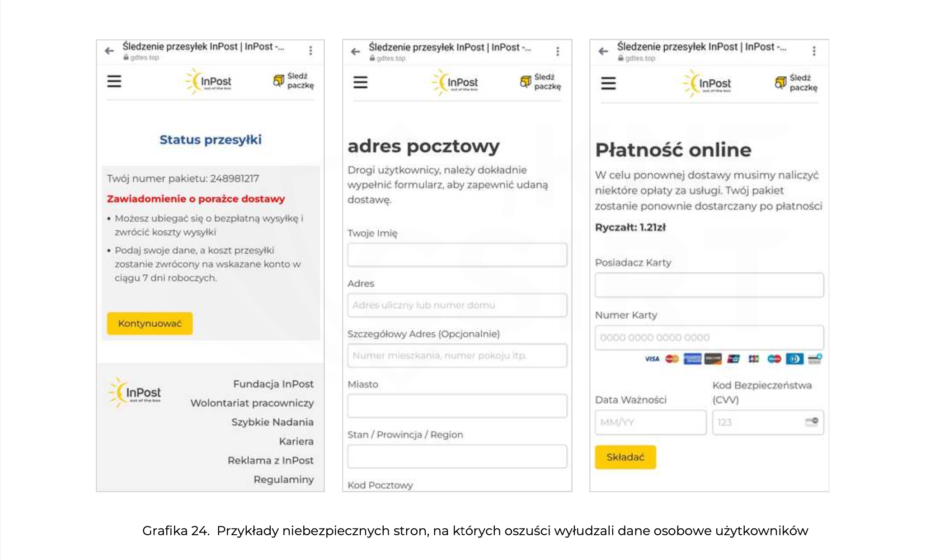Open Fundacja InPost footer link
Screen dimensions: 949x560
pyautogui.click(x=273, y=384)
